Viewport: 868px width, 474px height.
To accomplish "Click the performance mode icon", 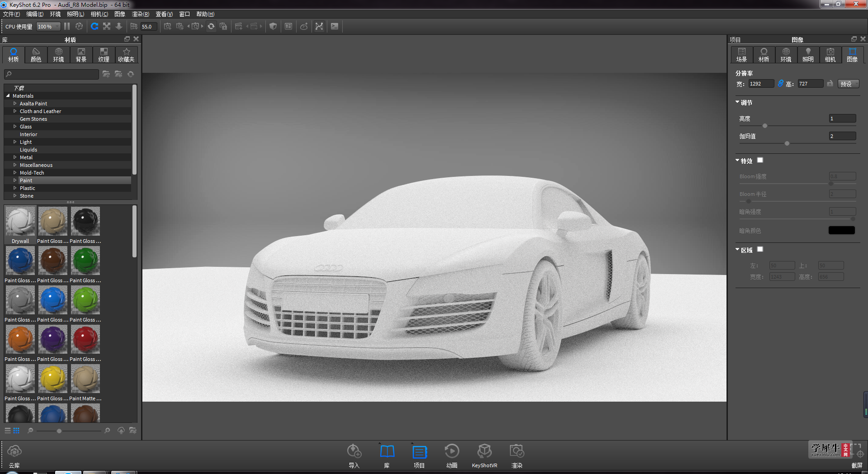I will pos(79,26).
